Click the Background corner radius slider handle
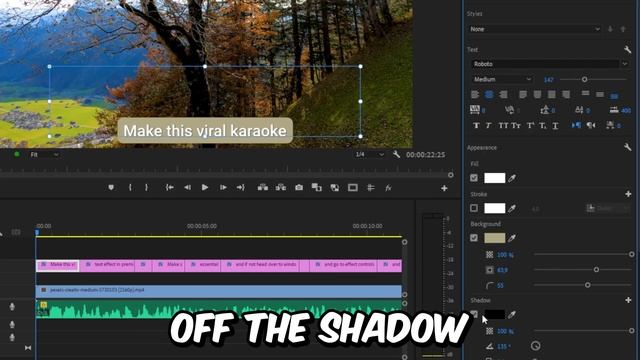 point(588,285)
